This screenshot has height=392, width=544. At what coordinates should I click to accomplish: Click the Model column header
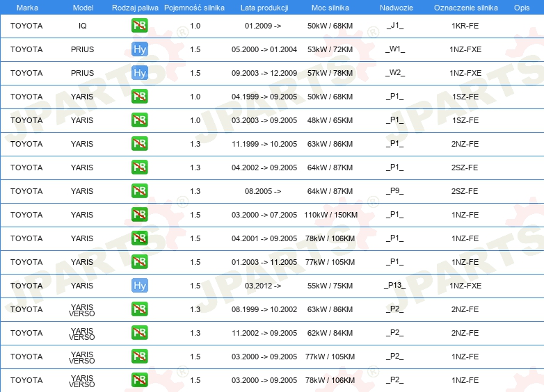click(83, 8)
